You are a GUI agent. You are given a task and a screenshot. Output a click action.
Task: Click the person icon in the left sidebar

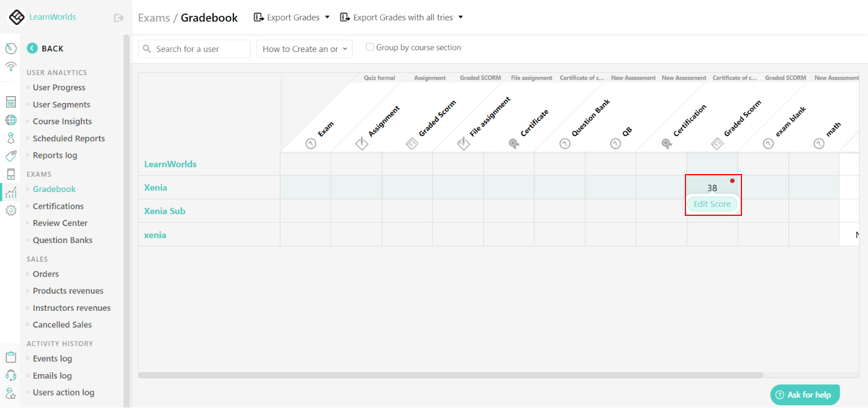tap(10, 138)
